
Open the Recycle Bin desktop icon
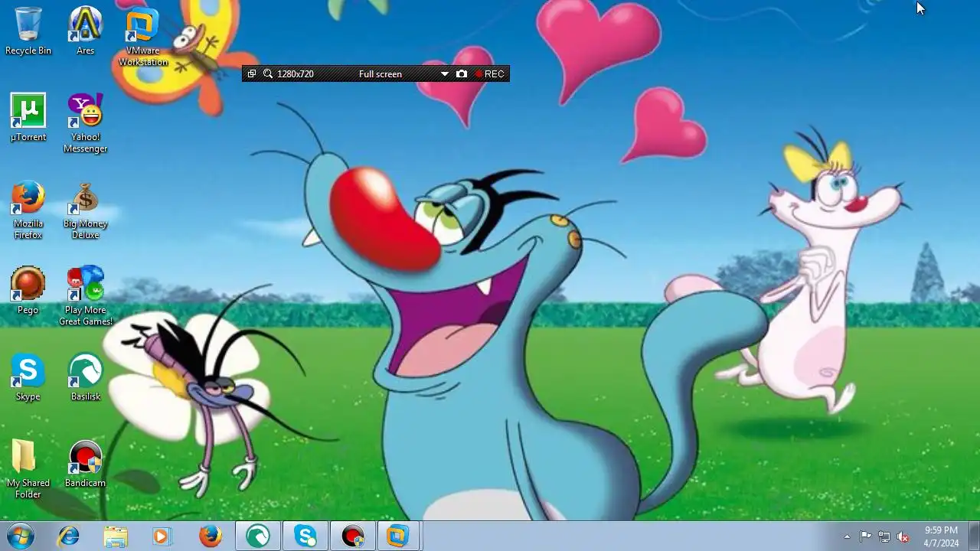pos(28,31)
